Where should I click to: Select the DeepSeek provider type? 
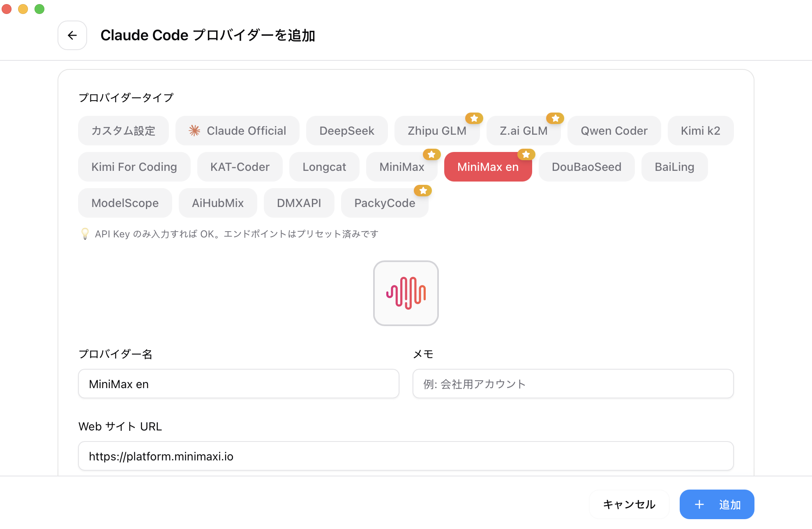[x=347, y=131]
